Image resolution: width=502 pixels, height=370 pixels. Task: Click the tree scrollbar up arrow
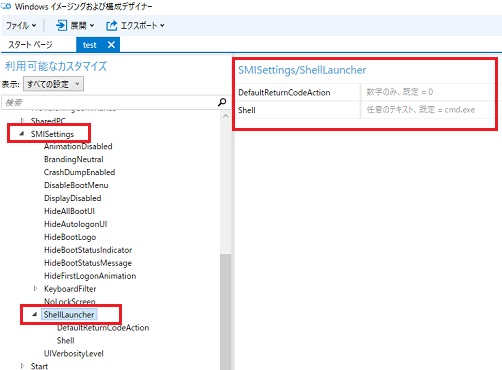pyautogui.click(x=226, y=116)
